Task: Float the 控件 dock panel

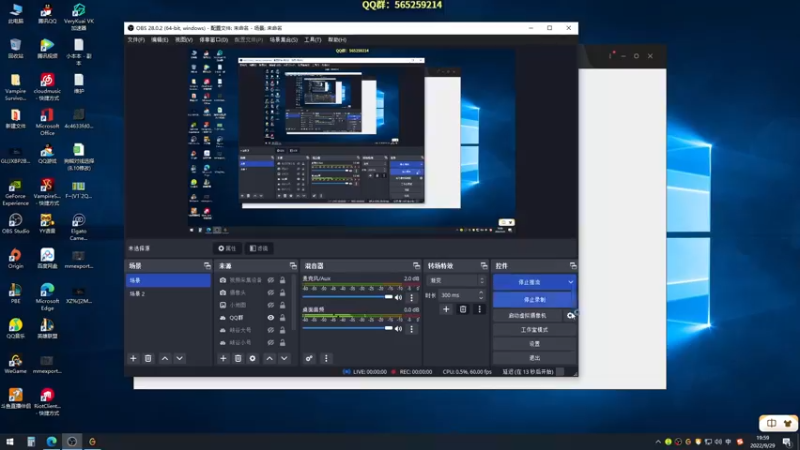Action: (573, 266)
